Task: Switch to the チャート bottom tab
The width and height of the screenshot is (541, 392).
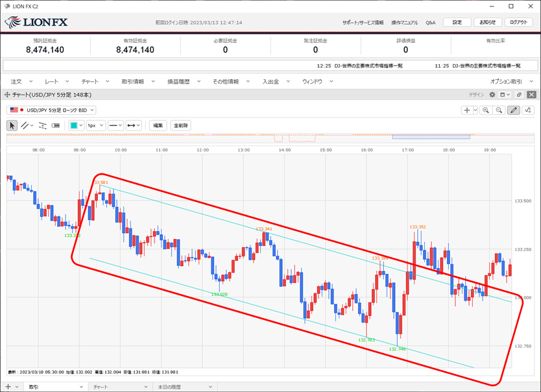Action: 119,387
